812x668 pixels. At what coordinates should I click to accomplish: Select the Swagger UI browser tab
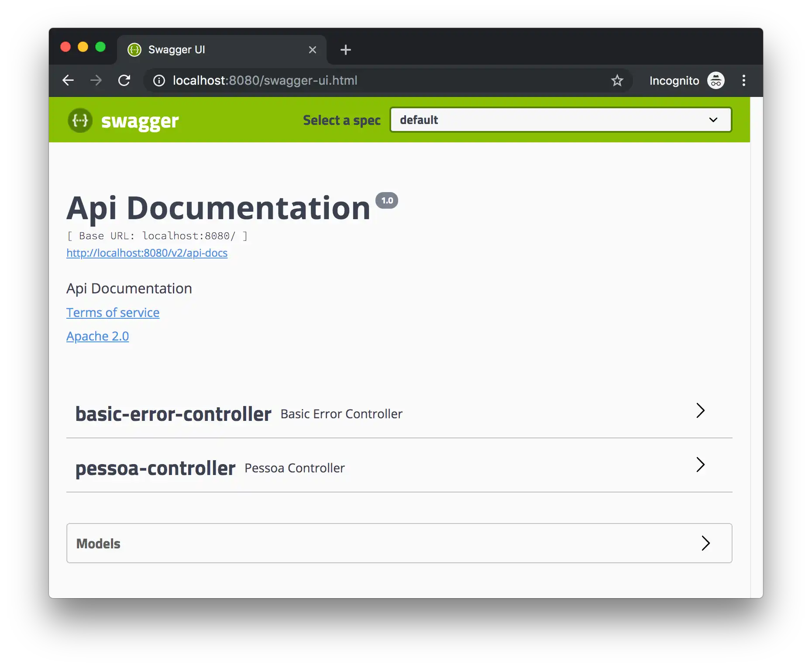(x=196, y=49)
